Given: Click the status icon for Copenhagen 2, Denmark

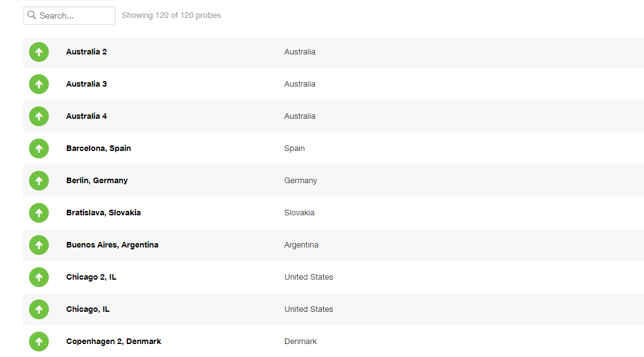Looking at the screenshot, I should pyautogui.click(x=39, y=342).
